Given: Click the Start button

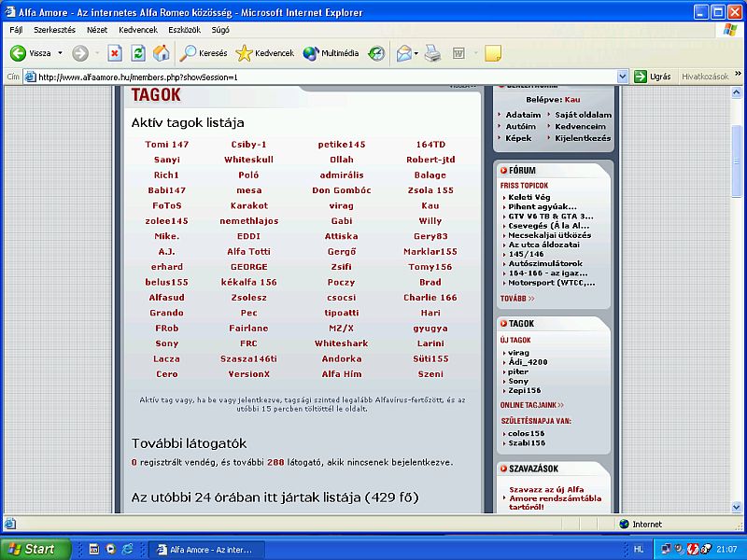Looking at the screenshot, I should point(35,549).
